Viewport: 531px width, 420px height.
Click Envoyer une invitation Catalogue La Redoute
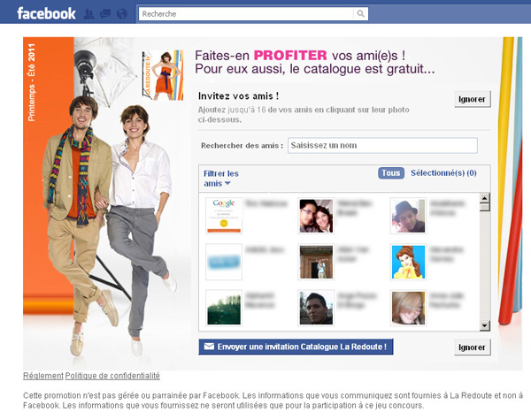click(296, 347)
